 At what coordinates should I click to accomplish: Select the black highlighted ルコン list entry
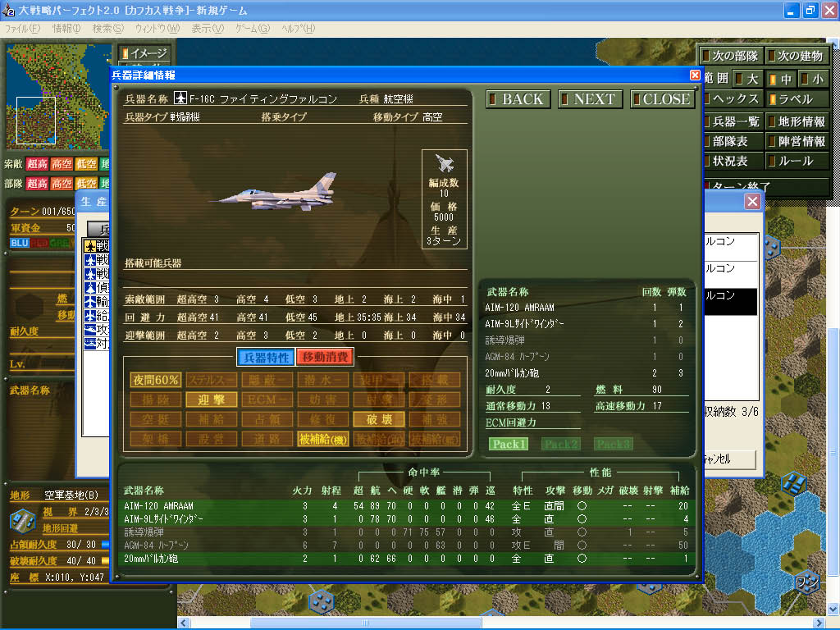[x=731, y=302]
